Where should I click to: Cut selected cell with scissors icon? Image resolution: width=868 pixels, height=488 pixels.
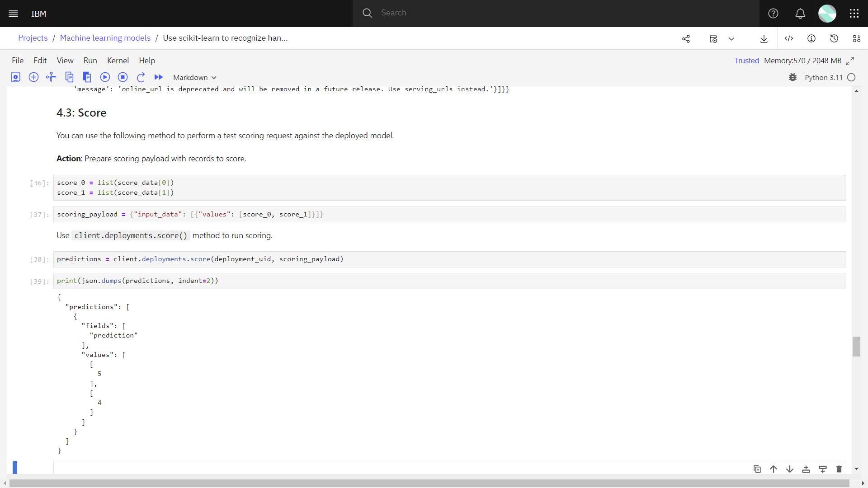pos(51,77)
